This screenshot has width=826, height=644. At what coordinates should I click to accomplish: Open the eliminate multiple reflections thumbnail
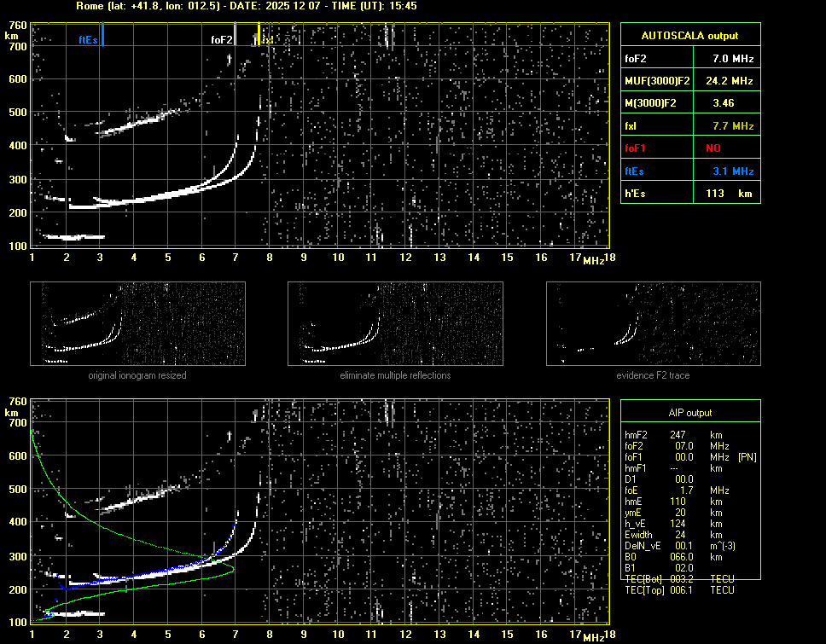395,324
